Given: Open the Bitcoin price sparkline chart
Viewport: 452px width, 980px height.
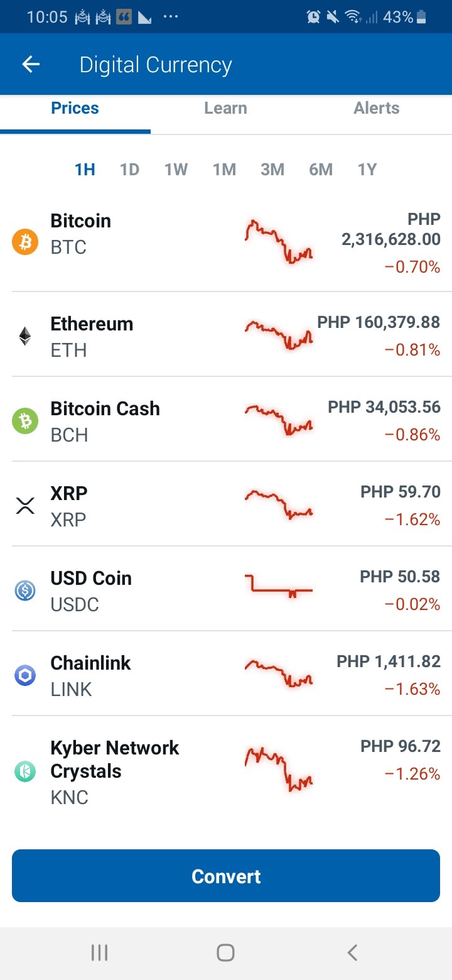Looking at the screenshot, I should [279, 242].
